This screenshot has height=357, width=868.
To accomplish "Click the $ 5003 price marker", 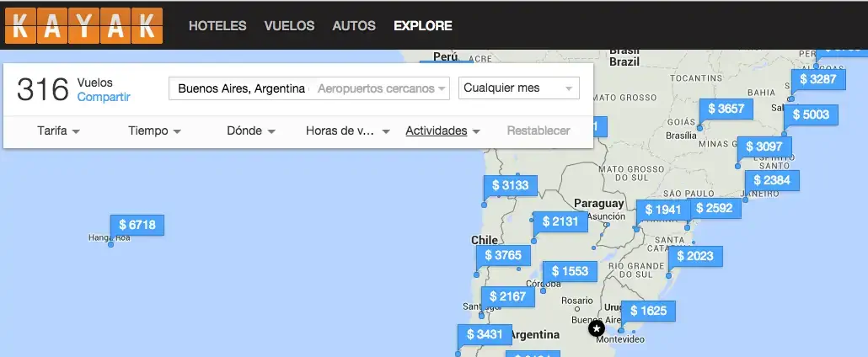I will coord(810,115).
